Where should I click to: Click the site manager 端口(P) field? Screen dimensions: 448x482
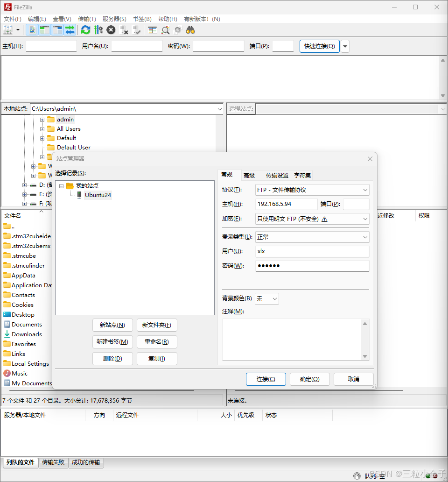point(356,204)
